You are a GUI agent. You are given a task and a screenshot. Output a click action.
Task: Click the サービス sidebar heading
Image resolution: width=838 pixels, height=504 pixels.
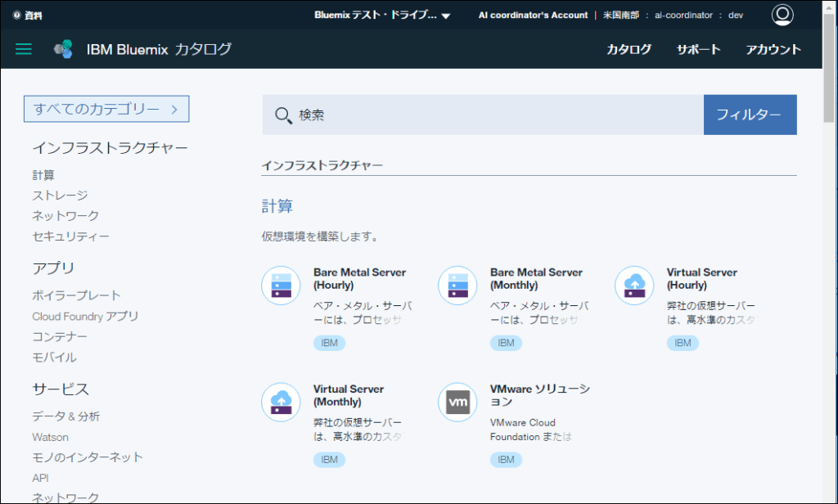click(x=61, y=389)
